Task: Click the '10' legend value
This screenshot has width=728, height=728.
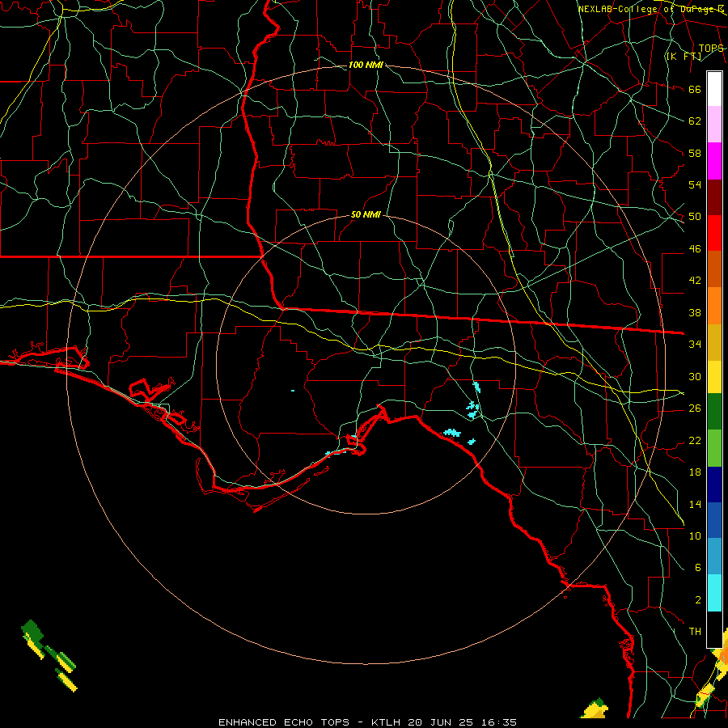Action: click(695, 536)
